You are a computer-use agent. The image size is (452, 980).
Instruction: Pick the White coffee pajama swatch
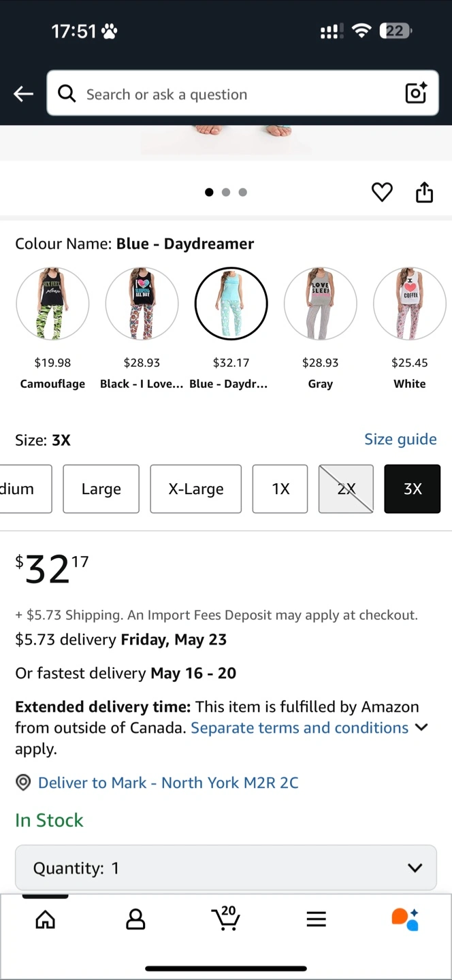pos(409,304)
